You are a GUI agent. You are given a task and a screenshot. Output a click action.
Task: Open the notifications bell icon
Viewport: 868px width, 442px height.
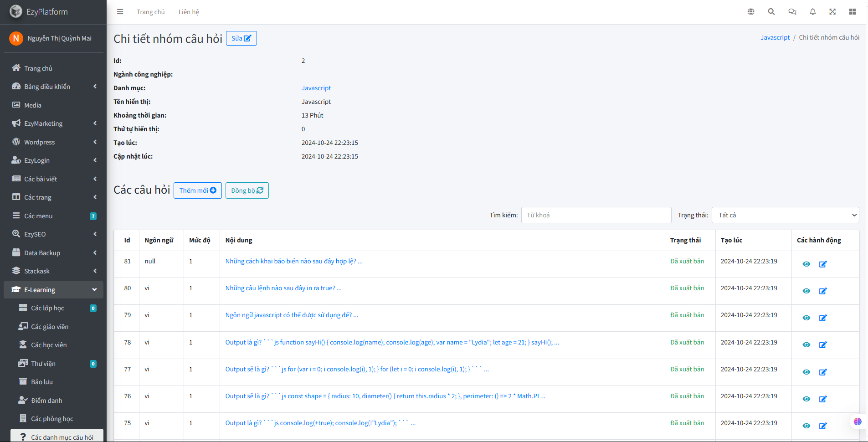click(813, 12)
